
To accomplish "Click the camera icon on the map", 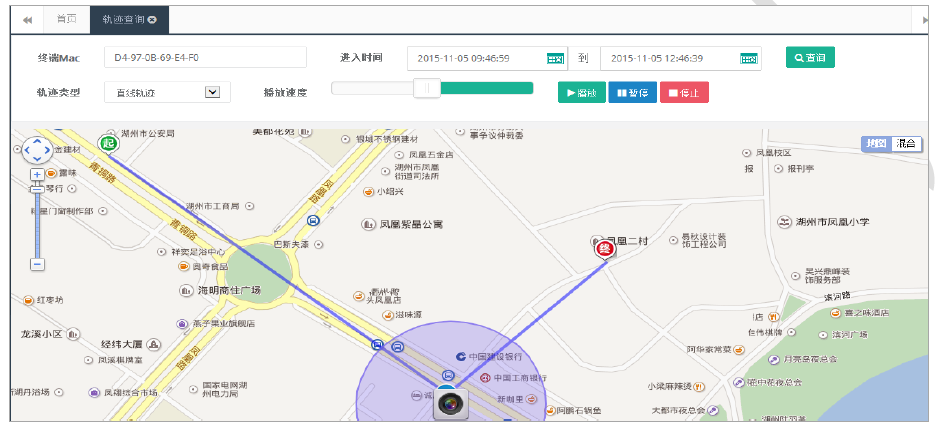I will [450, 404].
